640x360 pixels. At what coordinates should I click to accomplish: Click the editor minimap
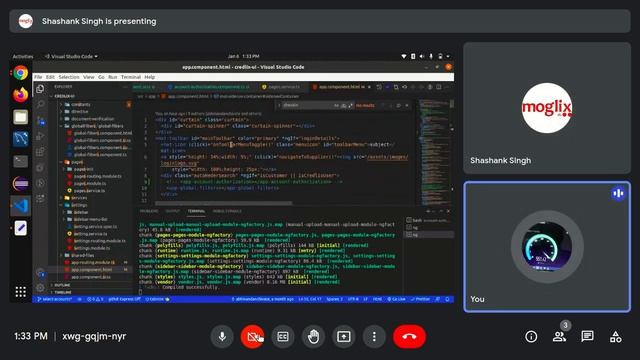coord(434,151)
